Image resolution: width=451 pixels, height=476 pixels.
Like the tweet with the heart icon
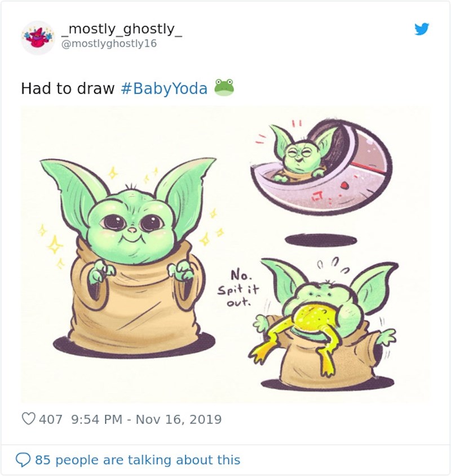[x=28, y=419]
